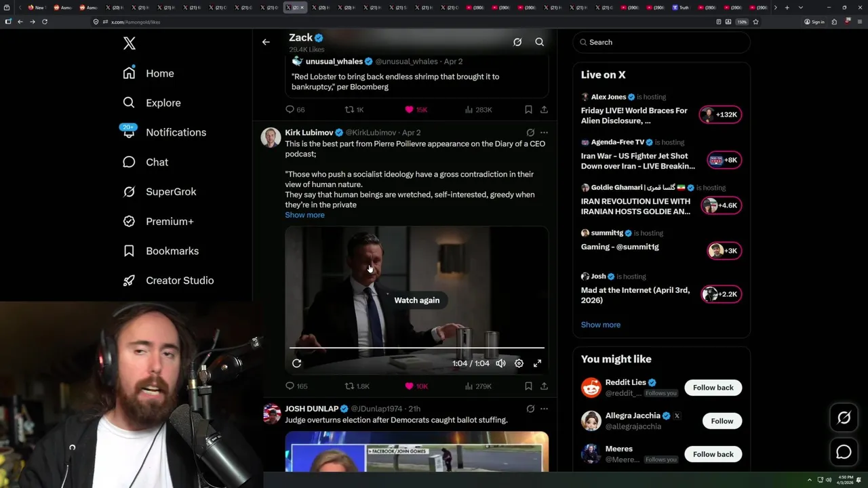Click the search icon in profile header

point(540,42)
